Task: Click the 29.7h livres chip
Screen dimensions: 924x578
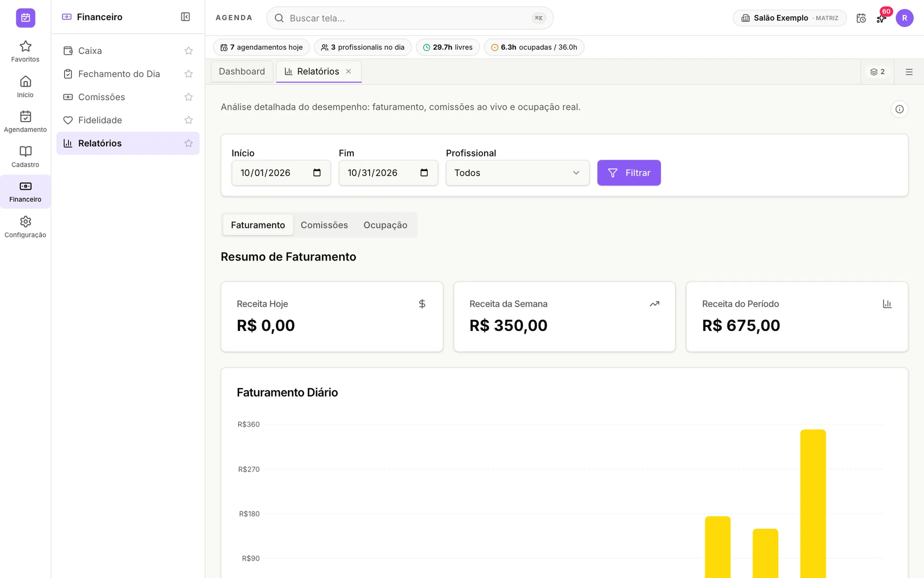Action: click(448, 47)
